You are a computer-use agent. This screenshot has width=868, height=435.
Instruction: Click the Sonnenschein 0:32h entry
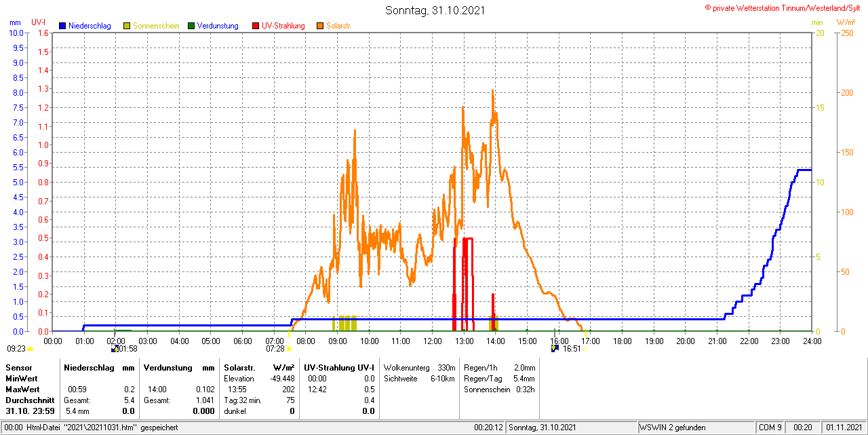[499, 390]
